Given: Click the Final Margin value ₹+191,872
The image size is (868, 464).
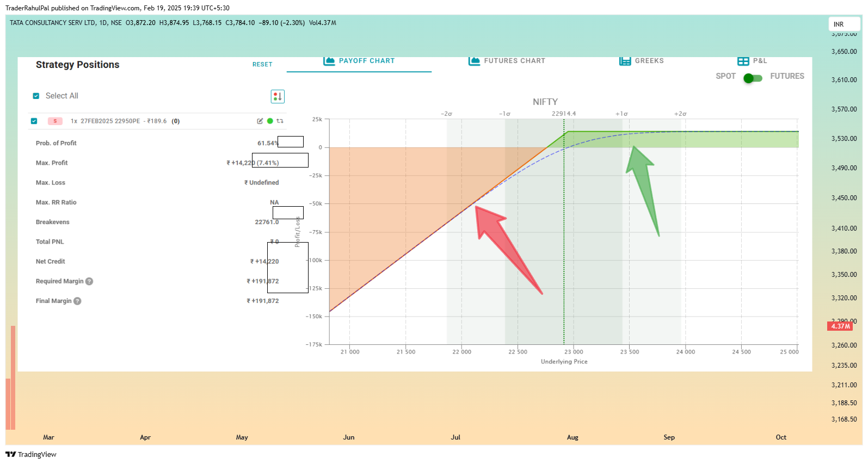Looking at the screenshot, I should [263, 301].
